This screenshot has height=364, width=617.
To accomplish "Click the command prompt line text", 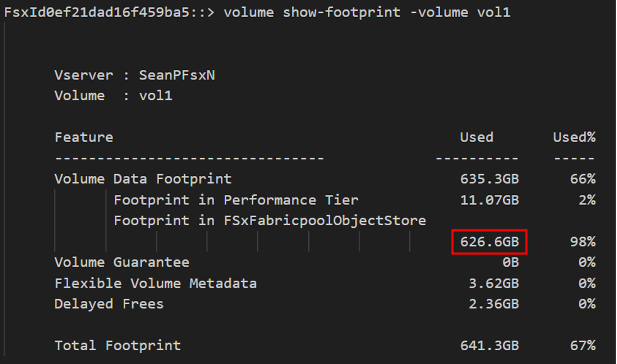I will pos(257,12).
